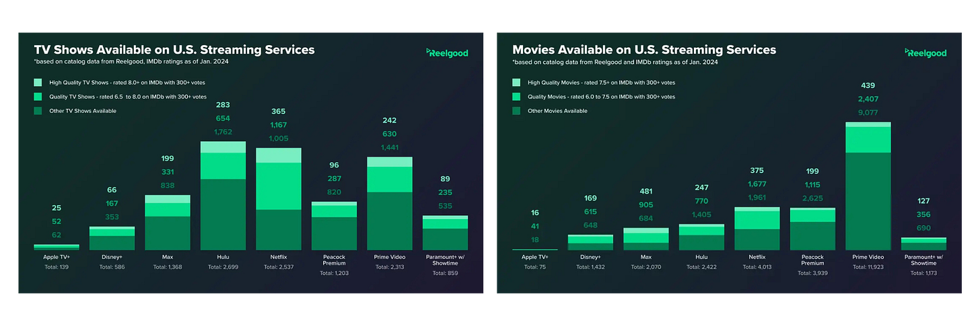Click the value '481' above the Max Movies bar
980x326 pixels.
[x=646, y=191]
